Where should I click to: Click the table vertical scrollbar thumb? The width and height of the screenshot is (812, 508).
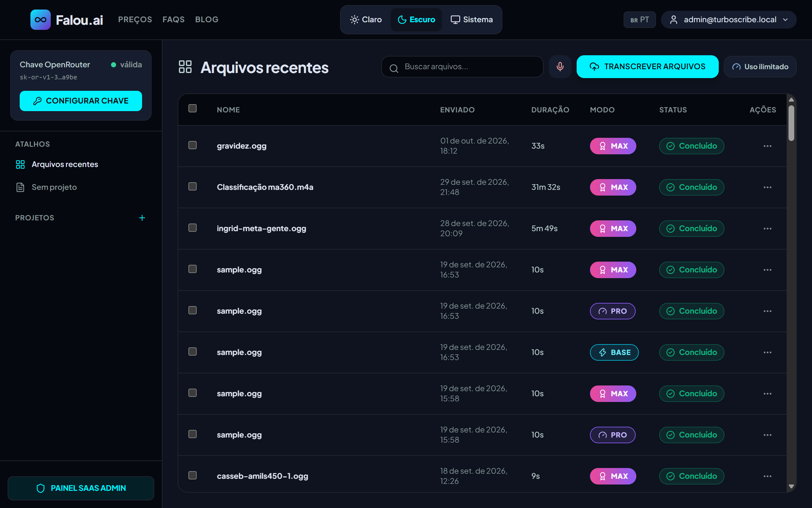(791, 123)
